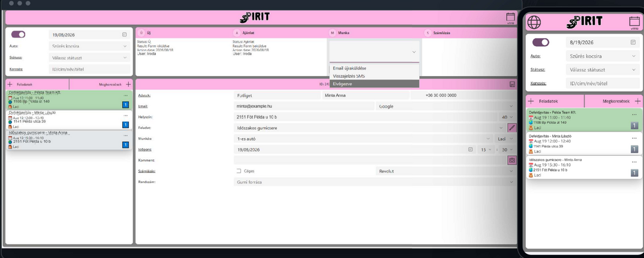The width and height of the screenshot is (644, 258).
Task: Click the Minta Anna name field
Action: click(x=365, y=95)
